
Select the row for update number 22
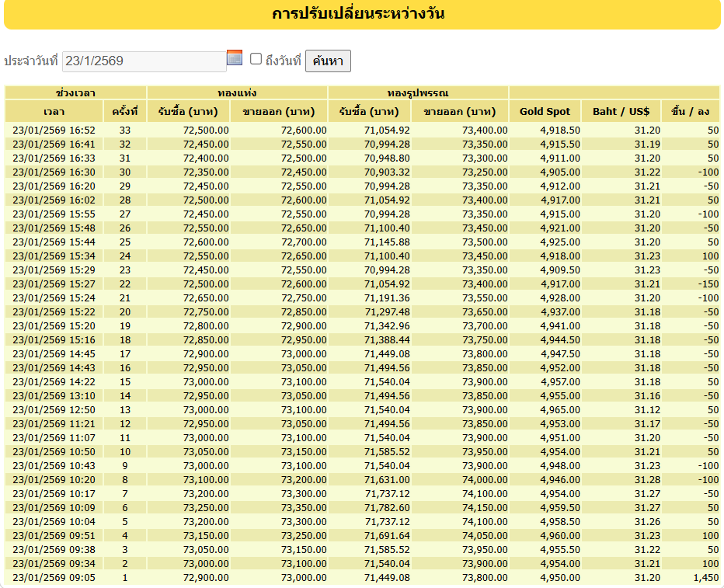tap(362, 284)
